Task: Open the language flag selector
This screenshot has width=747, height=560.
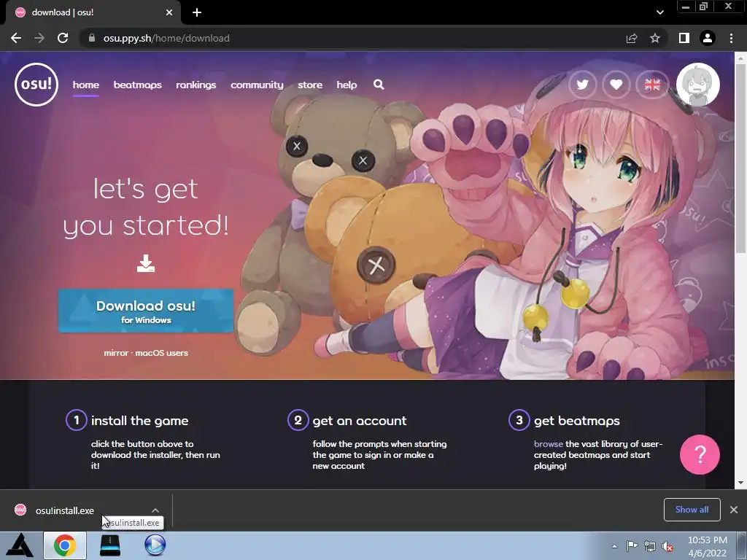Action: [652, 85]
